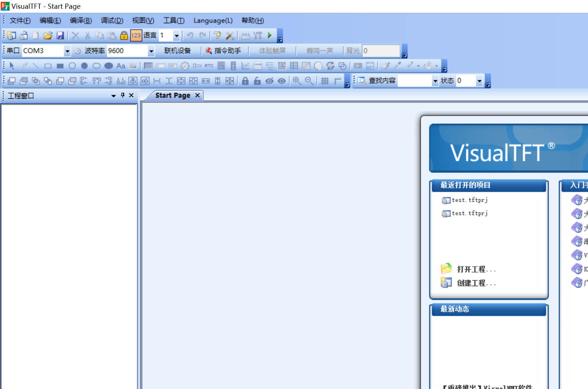Click the green run simulation arrow
The width and height of the screenshot is (588, 389).
[270, 35]
